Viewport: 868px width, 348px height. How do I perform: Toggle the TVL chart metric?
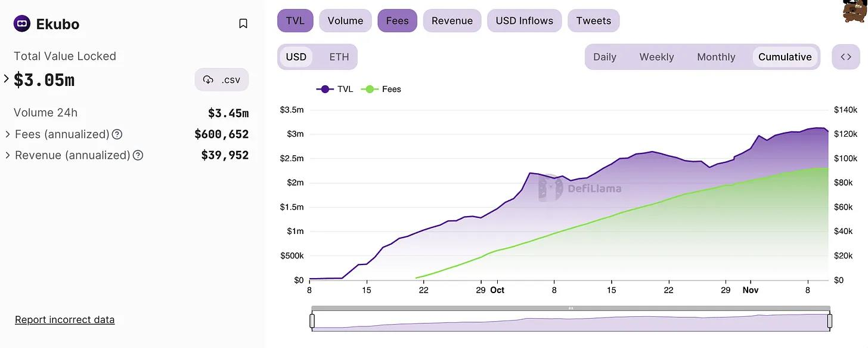coord(295,21)
